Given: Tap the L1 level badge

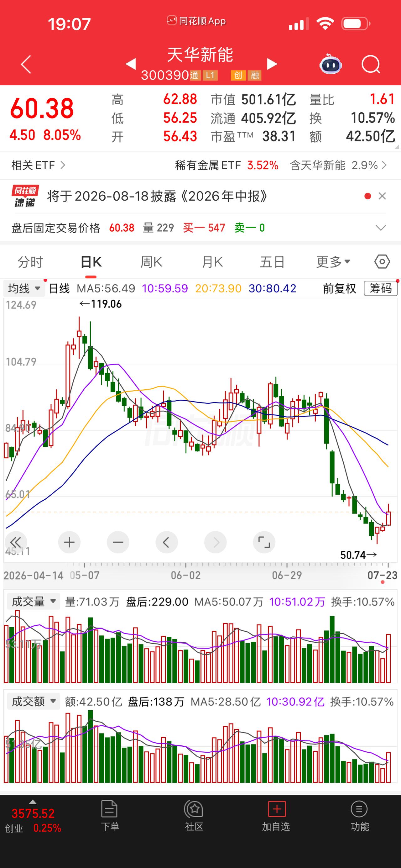Looking at the screenshot, I should point(211,75).
